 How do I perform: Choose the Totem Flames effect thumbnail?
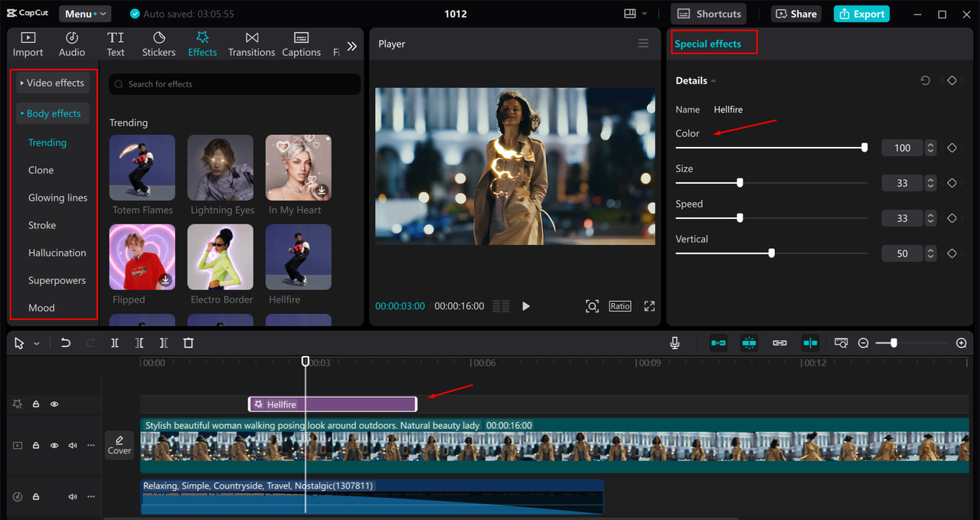point(142,168)
